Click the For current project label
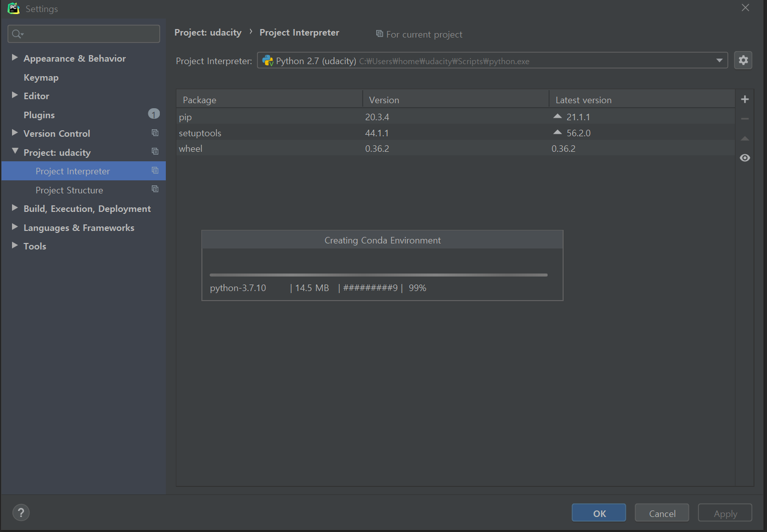 click(x=424, y=35)
